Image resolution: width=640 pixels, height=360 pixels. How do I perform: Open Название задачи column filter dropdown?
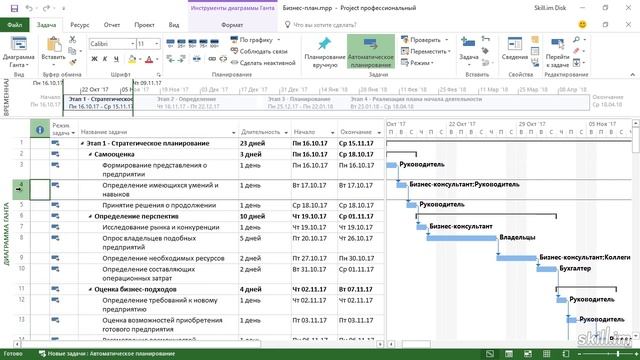(233, 133)
